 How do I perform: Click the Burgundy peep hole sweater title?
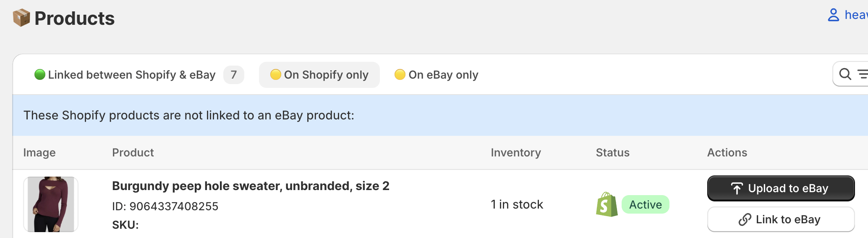(x=251, y=186)
